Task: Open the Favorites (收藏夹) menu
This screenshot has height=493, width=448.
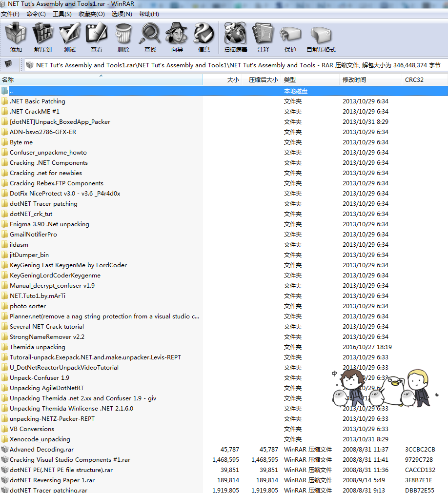Action: point(92,14)
